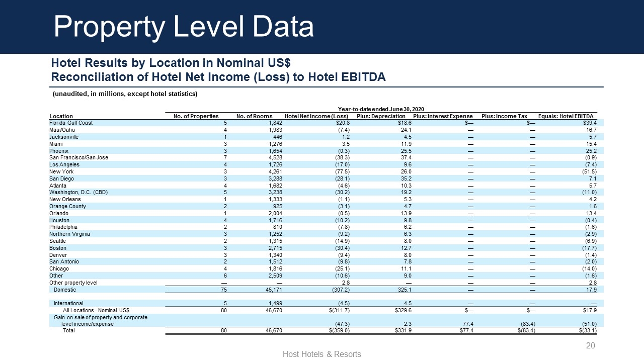Select 'Reconciliation of Hotel Net Income (Loss) to Hotel EBITDA' line
This screenshot has height=362, width=644.
pyautogui.click(x=218, y=77)
